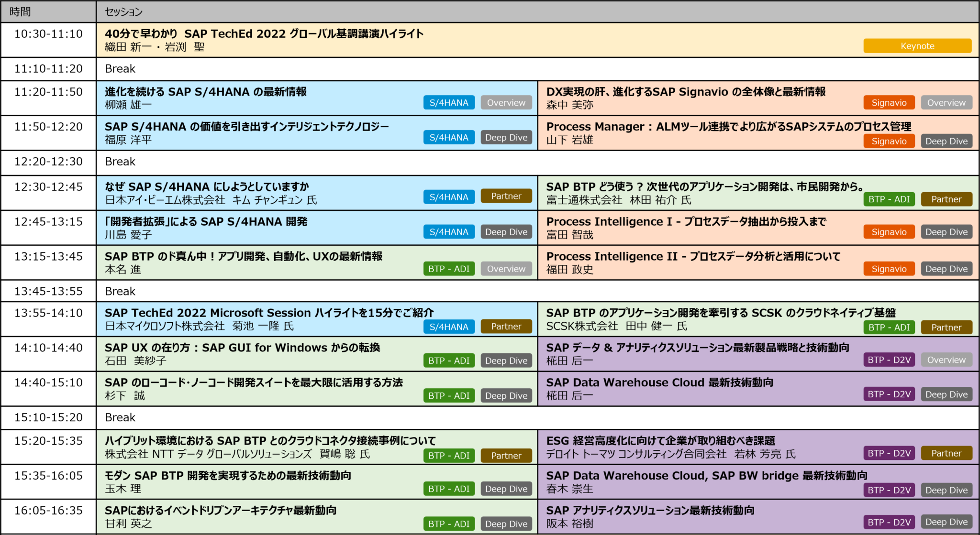The height and width of the screenshot is (535, 980).
Task: Click Signavio tag in 森中 美弥 session
Action: pos(889,103)
